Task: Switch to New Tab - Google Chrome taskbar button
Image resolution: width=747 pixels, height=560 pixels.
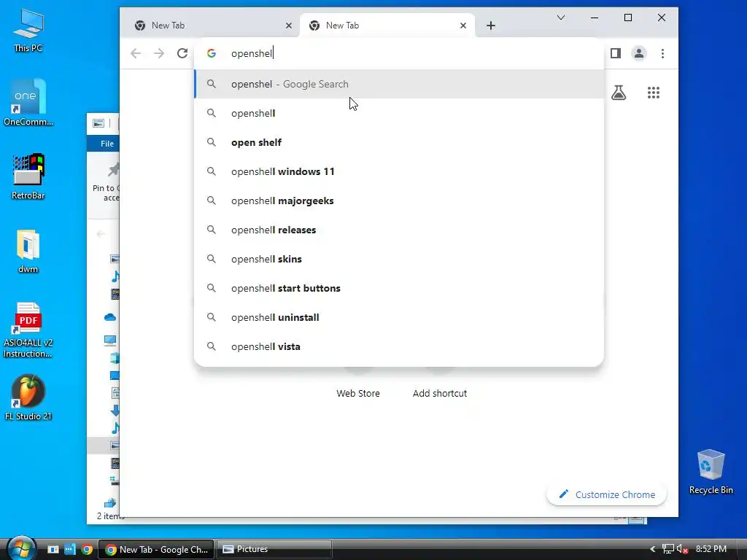Action: click(156, 550)
